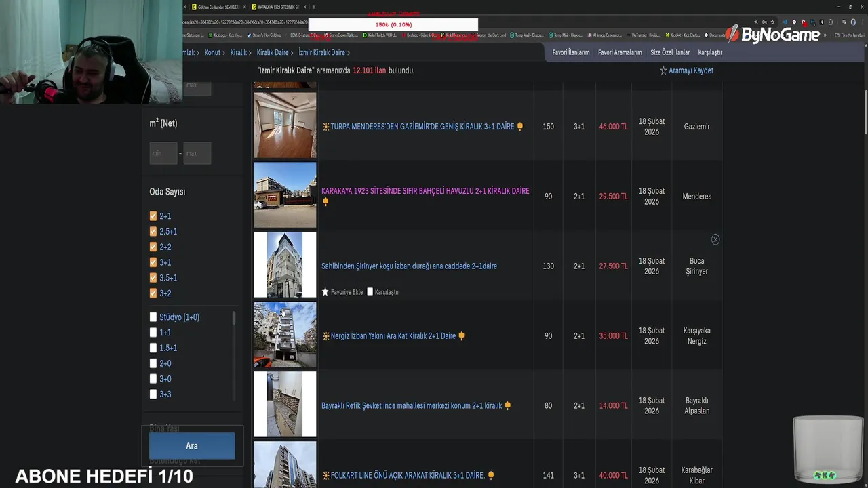Open the Sahibinden Şirinyer koşu İzban listing
The width and height of the screenshot is (868, 488).
(409, 266)
